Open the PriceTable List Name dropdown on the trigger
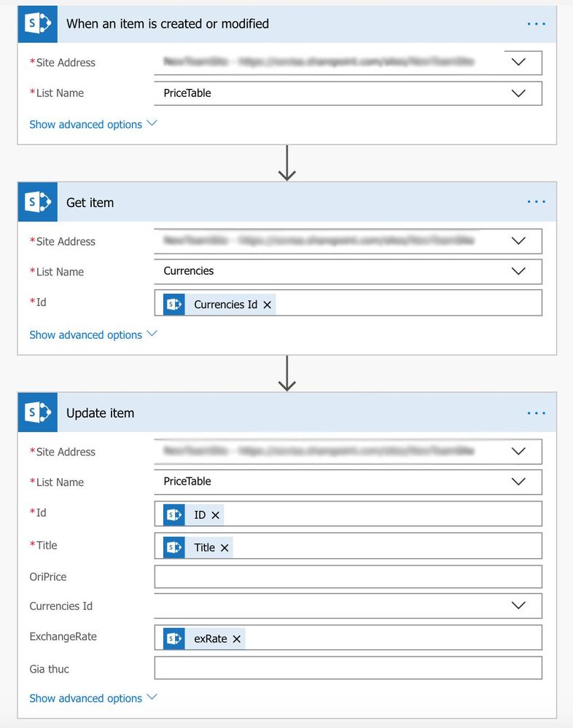The width and height of the screenshot is (573, 728). tap(518, 93)
